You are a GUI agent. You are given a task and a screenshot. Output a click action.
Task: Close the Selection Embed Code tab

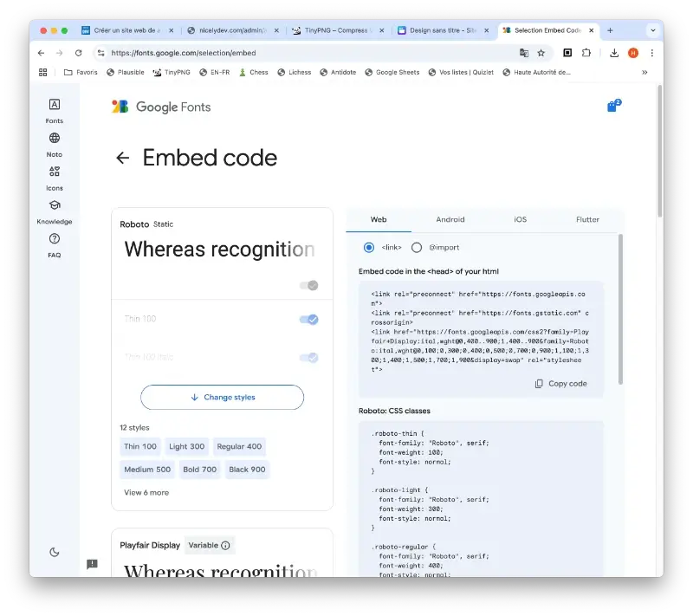point(592,30)
